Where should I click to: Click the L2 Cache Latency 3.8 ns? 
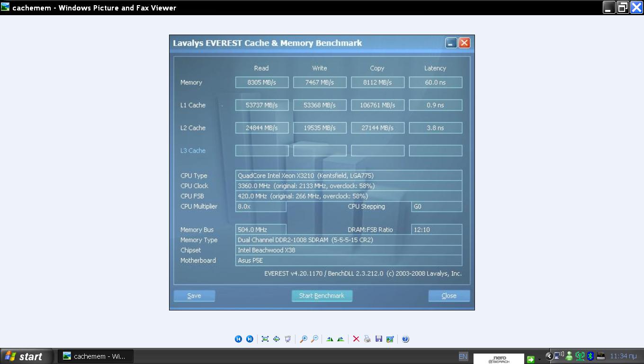point(435,128)
